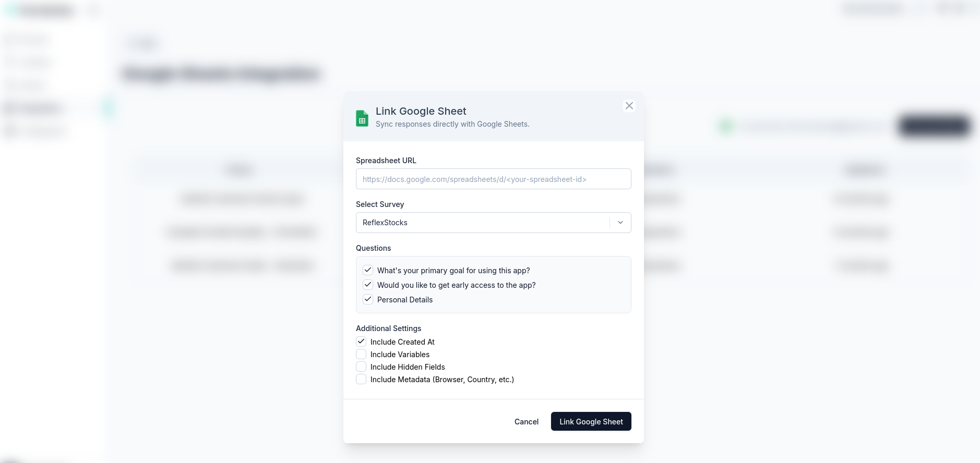Uncheck the Personal Details question checkbox
The width and height of the screenshot is (980, 463).
[368, 299]
